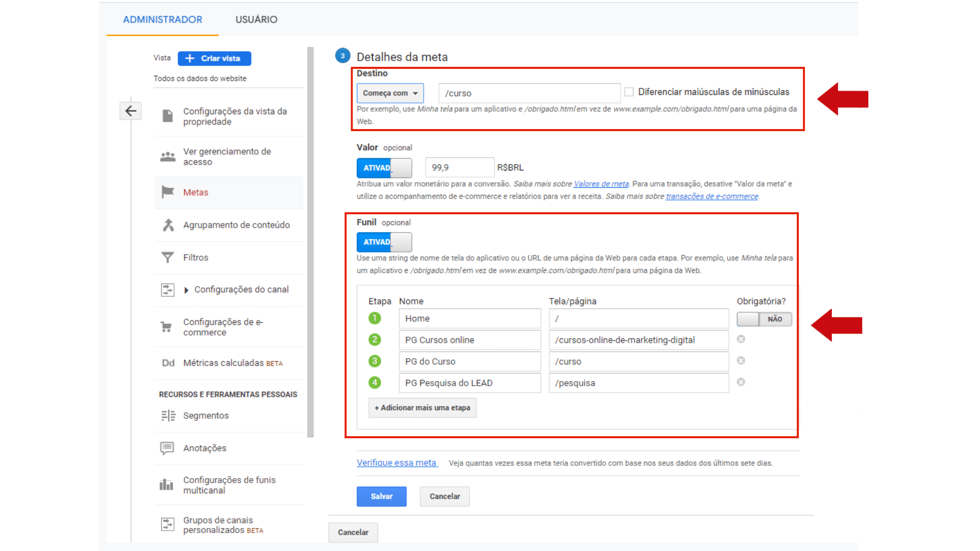The image size is (980, 551).
Task: Click green step 1 circle for Home
Action: [x=375, y=318]
